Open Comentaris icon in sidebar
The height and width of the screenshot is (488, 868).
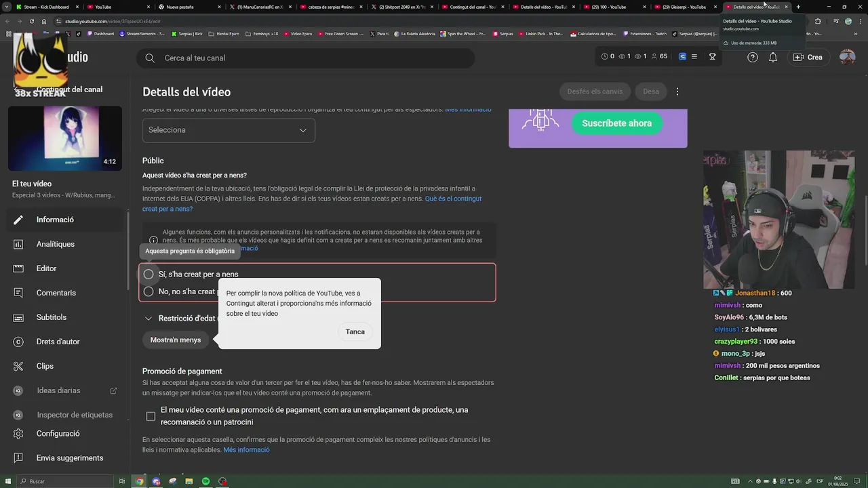pyautogui.click(x=18, y=293)
